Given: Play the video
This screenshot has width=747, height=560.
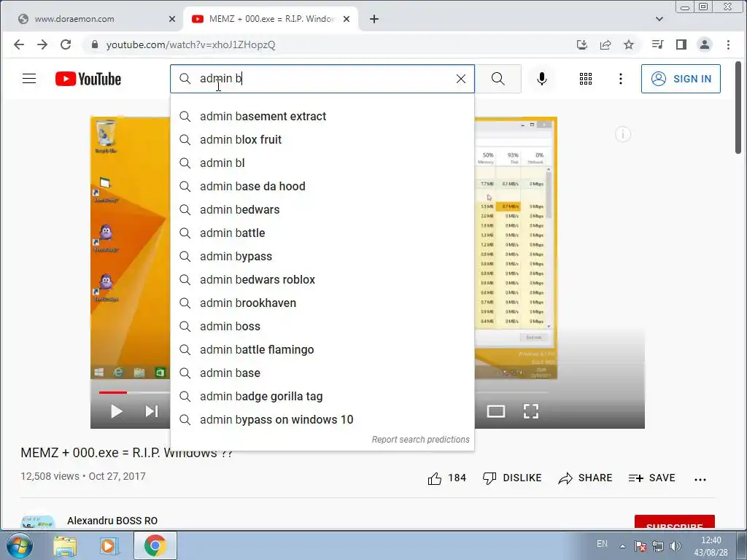Looking at the screenshot, I should 116,411.
